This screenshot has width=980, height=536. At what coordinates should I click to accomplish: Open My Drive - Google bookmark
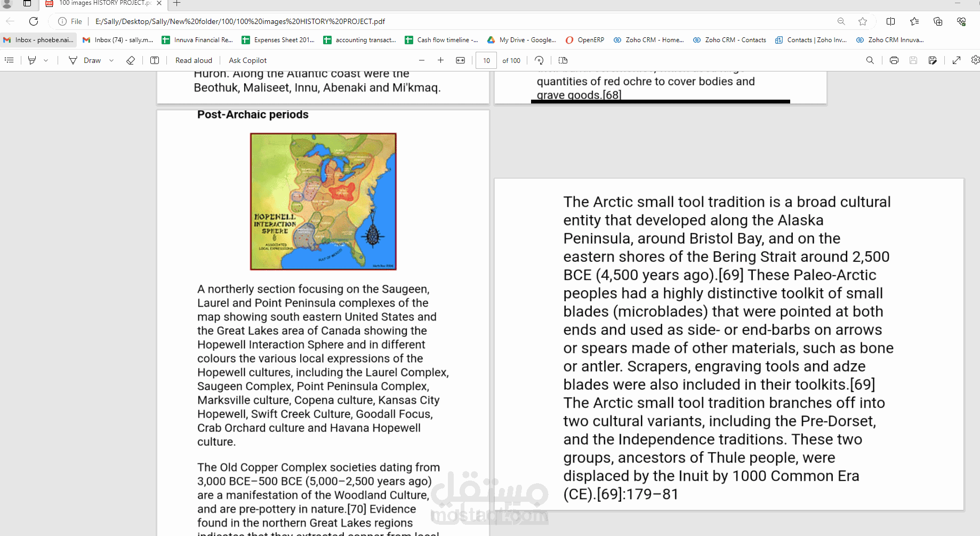pos(521,40)
